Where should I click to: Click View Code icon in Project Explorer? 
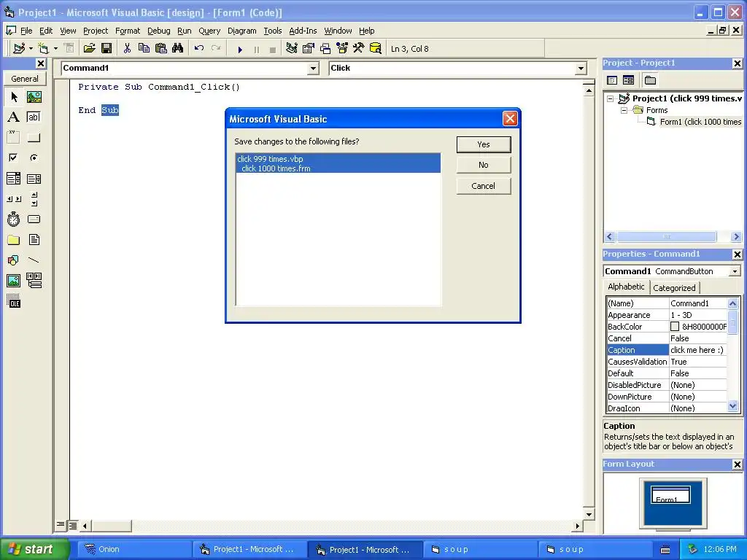point(612,80)
